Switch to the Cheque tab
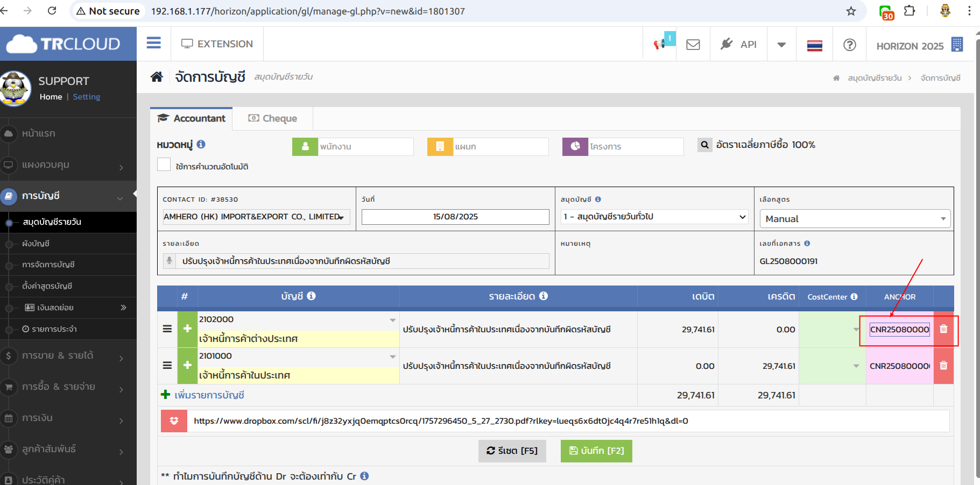This screenshot has width=980, height=485. (x=273, y=118)
